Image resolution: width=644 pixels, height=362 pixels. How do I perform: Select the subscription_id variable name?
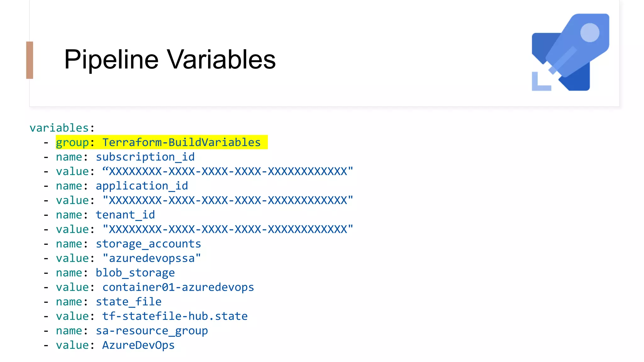tap(145, 157)
